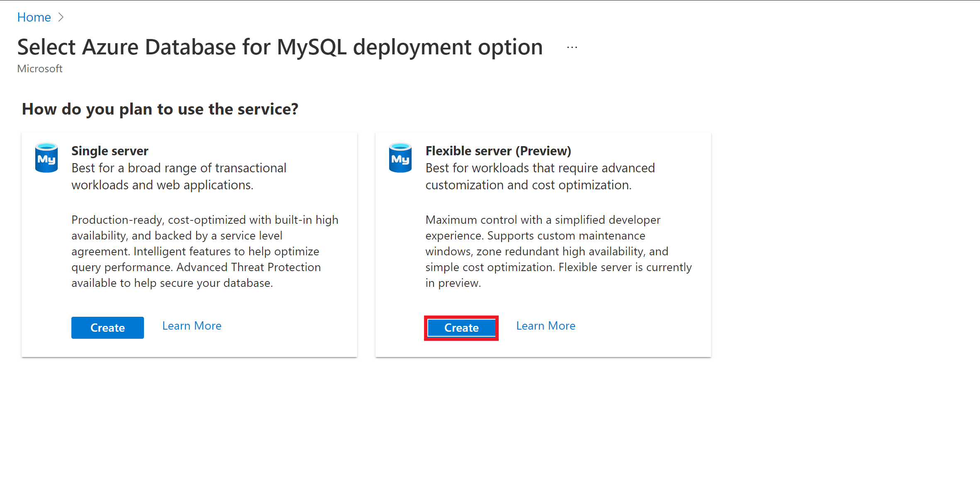This screenshot has height=477, width=980.
Task: Click the MySQL database icon on Single server card
Action: point(46,158)
